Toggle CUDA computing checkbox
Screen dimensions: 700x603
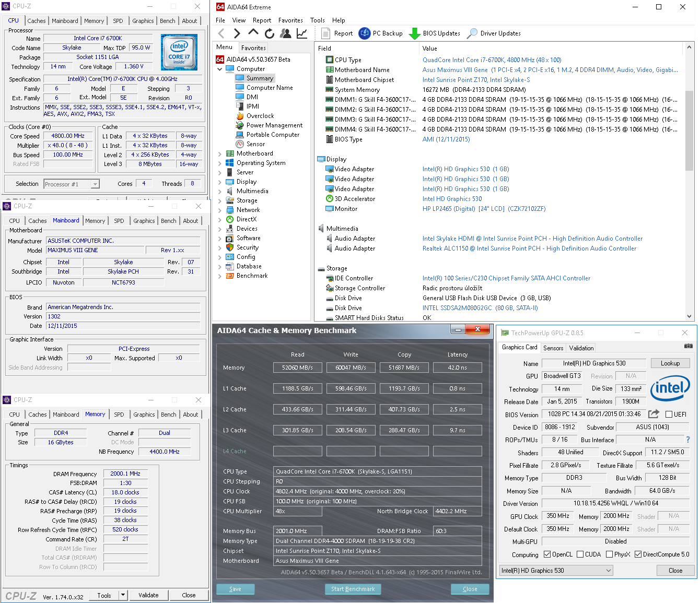[580, 554]
